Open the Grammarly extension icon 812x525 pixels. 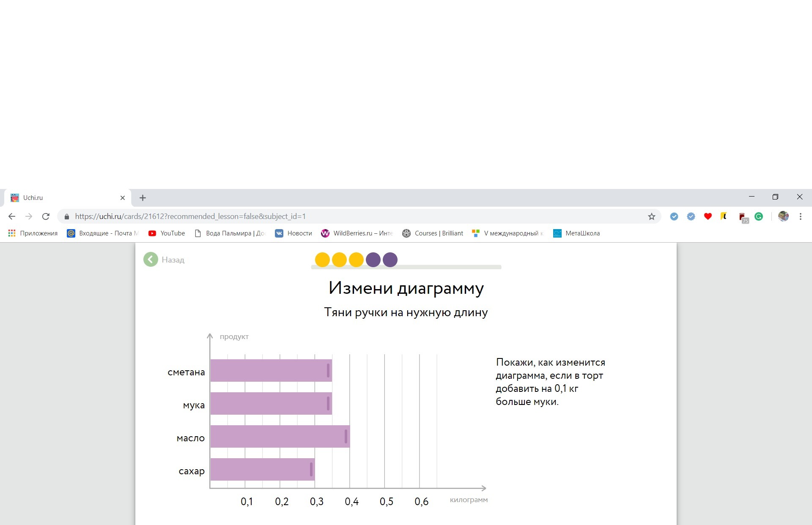tap(759, 216)
